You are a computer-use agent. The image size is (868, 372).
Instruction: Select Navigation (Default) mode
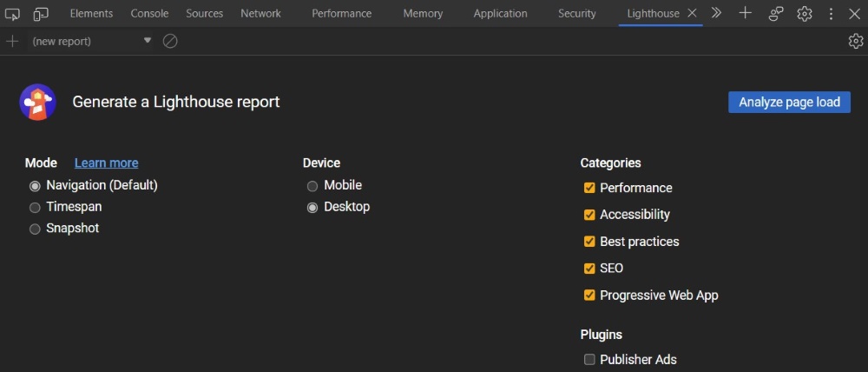pyautogui.click(x=35, y=186)
